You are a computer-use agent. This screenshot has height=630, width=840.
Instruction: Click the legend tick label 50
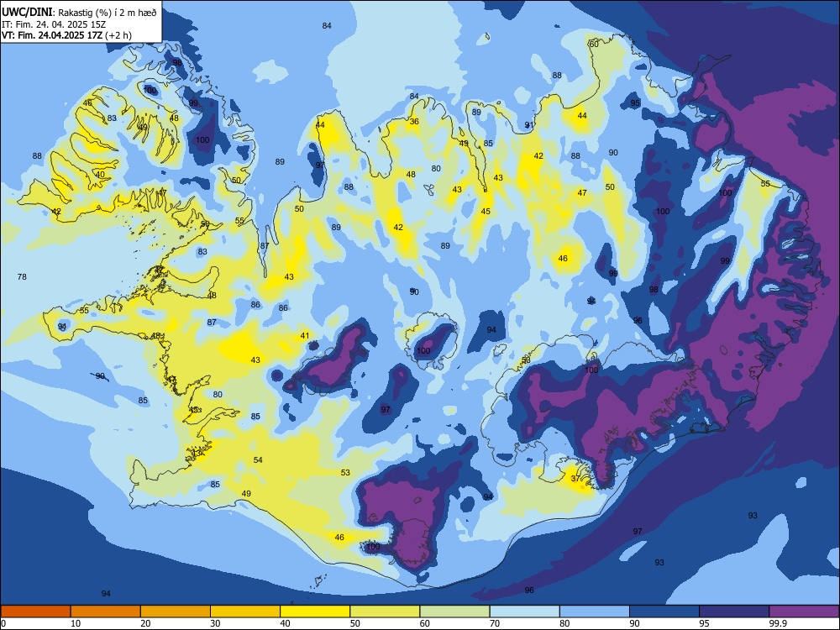pos(355,623)
